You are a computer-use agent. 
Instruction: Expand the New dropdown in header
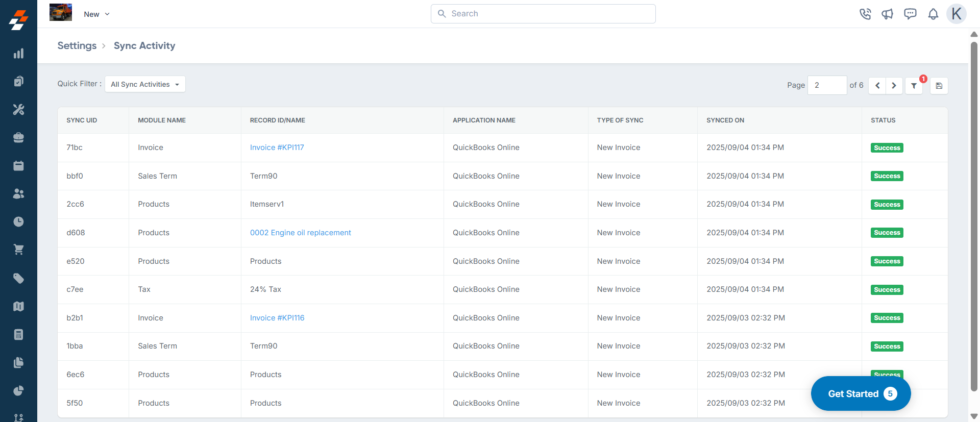(96, 14)
